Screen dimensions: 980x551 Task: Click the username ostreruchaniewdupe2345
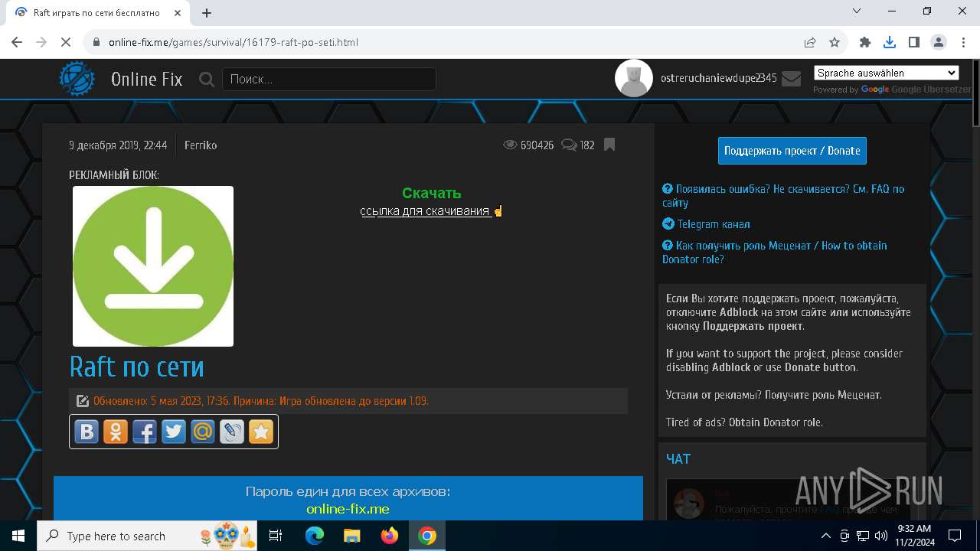pos(718,78)
